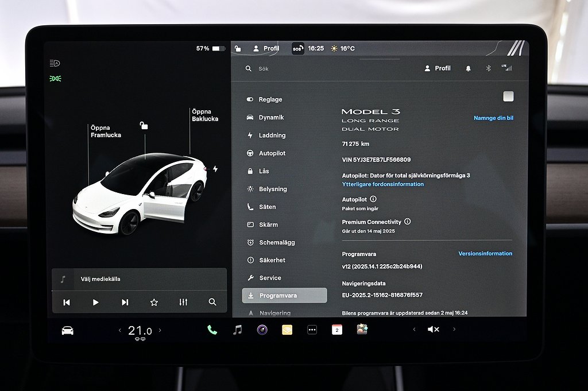
Task: Tap Öppna Framlucka to open frunk
Action: tap(106, 131)
